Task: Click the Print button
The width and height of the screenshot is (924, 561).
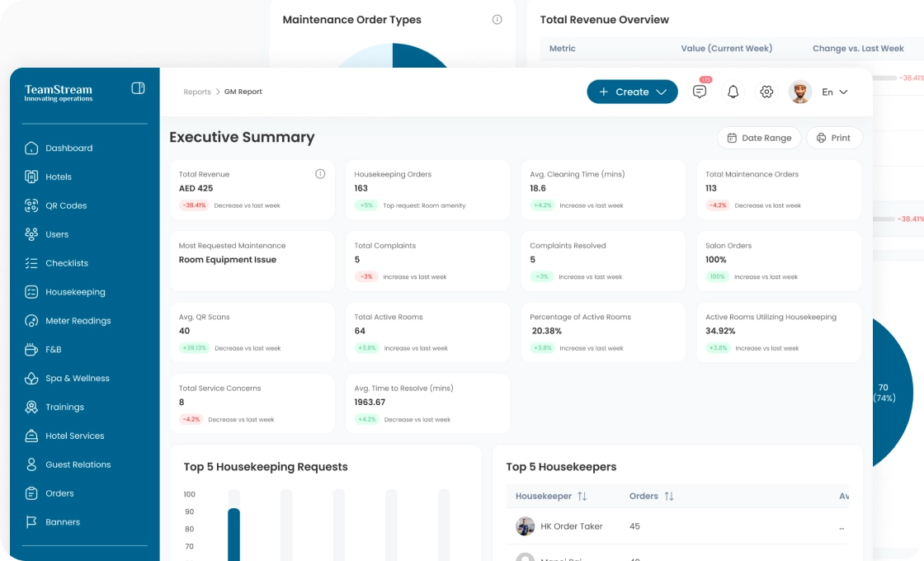Action: pos(833,138)
